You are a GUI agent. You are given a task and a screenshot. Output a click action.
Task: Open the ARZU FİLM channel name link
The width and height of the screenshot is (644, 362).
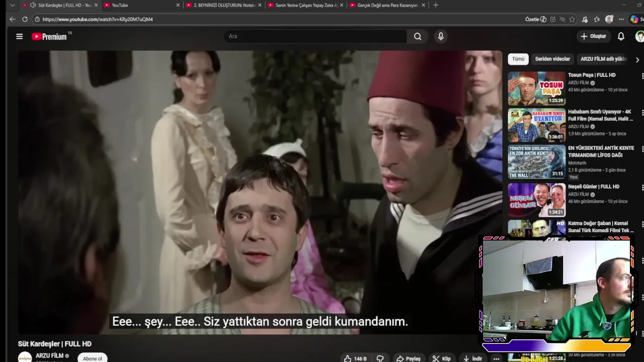[49, 355]
